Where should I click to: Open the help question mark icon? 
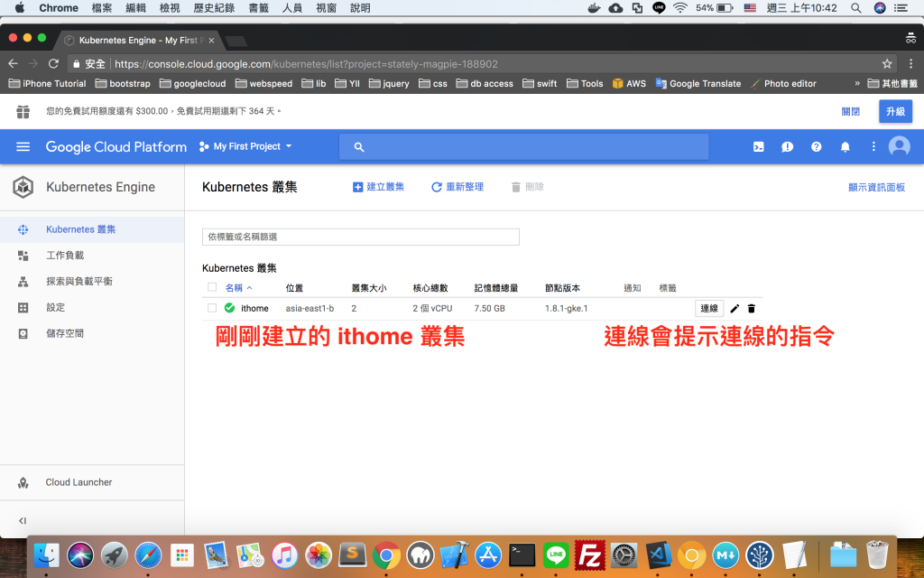point(816,147)
